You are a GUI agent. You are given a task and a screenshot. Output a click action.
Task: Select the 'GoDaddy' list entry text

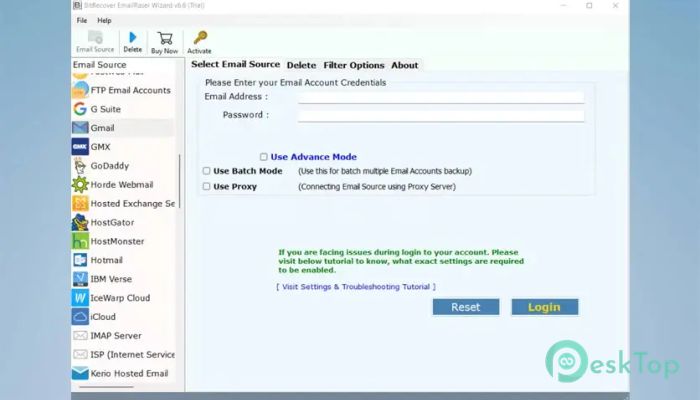click(109, 166)
